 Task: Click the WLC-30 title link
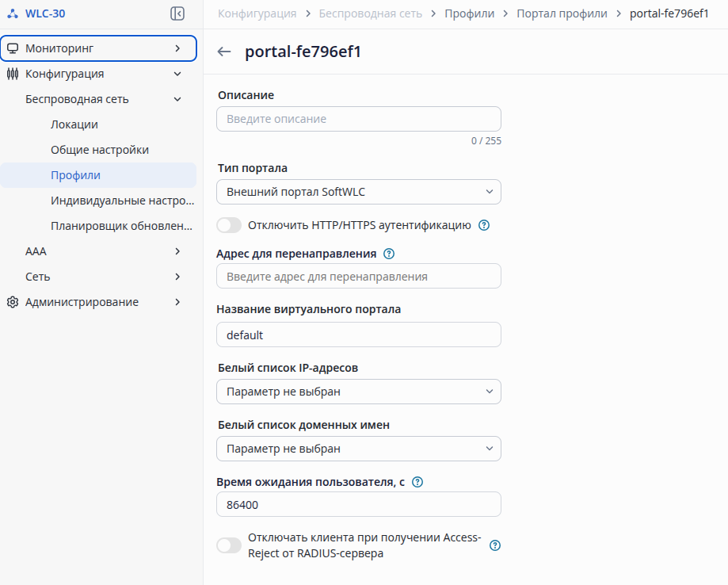pyautogui.click(x=45, y=13)
